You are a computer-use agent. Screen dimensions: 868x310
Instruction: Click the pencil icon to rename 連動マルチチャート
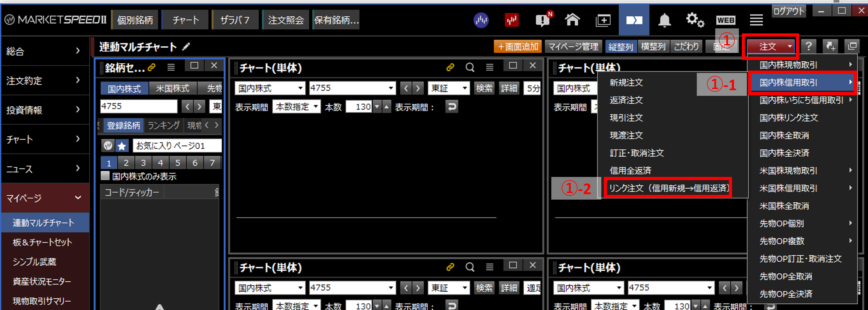tap(186, 47)
